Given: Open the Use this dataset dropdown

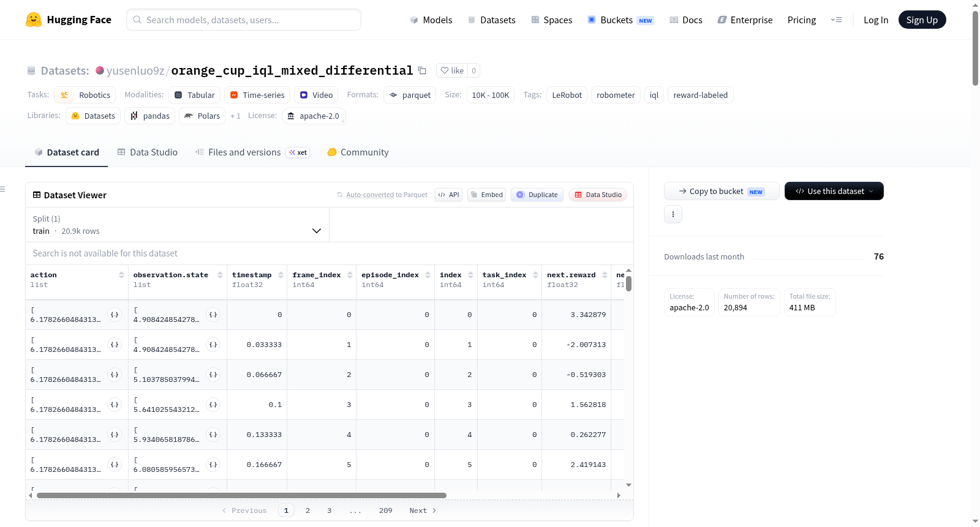Looking at the screenshot, I should (x=834, y=191).
